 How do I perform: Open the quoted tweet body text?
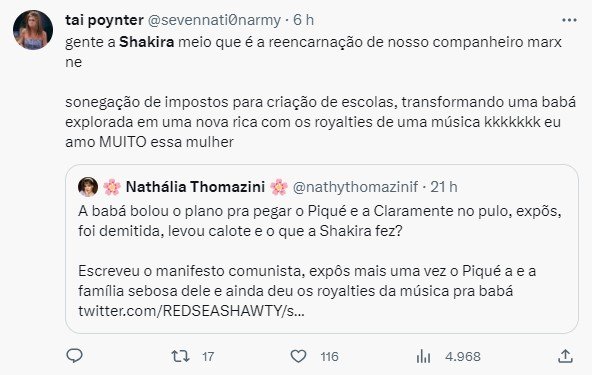click(x=320, y=261)
